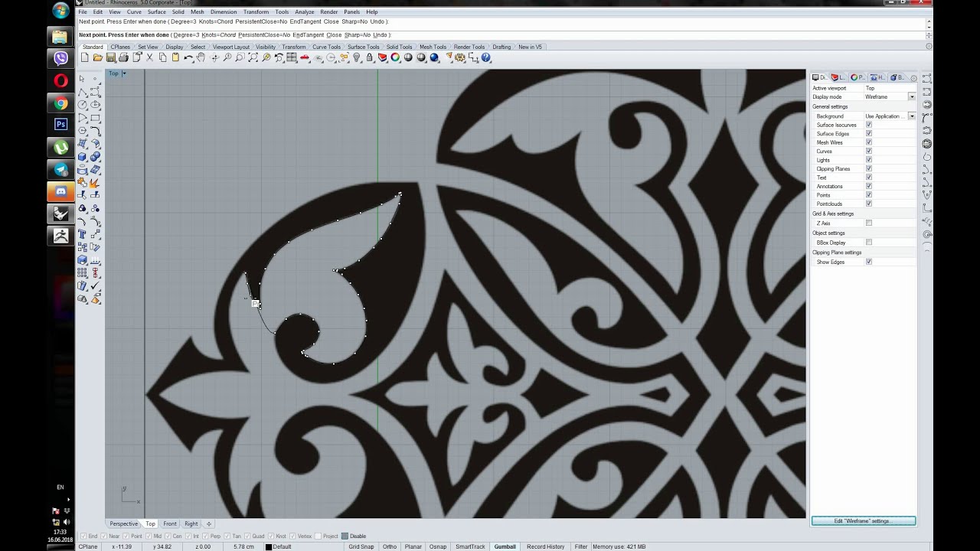Toggle the End osnap checkbox

(x=83, y=536)
